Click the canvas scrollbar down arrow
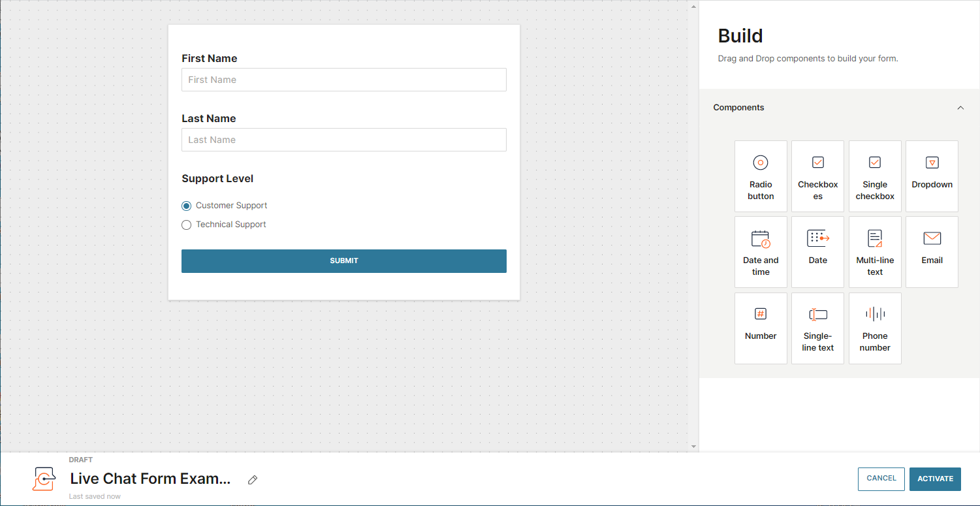The height and width of the screenshot is (506, 980). point(693,447)
